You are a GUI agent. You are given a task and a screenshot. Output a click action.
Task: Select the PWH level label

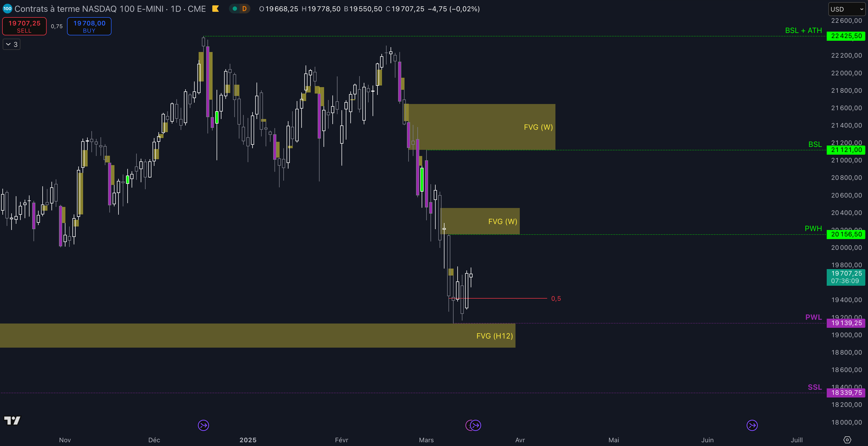click(813, 228)
